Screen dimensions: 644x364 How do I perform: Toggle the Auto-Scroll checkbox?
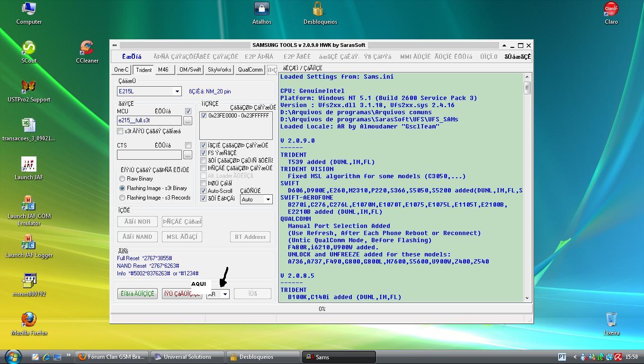[x=204, y=191]
